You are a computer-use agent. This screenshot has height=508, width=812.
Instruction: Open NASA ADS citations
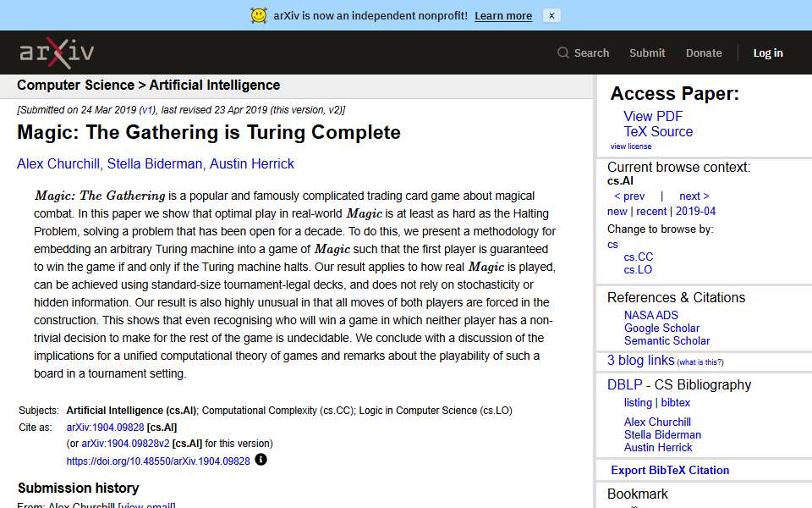pyautogui.click(x=650, y=315)
